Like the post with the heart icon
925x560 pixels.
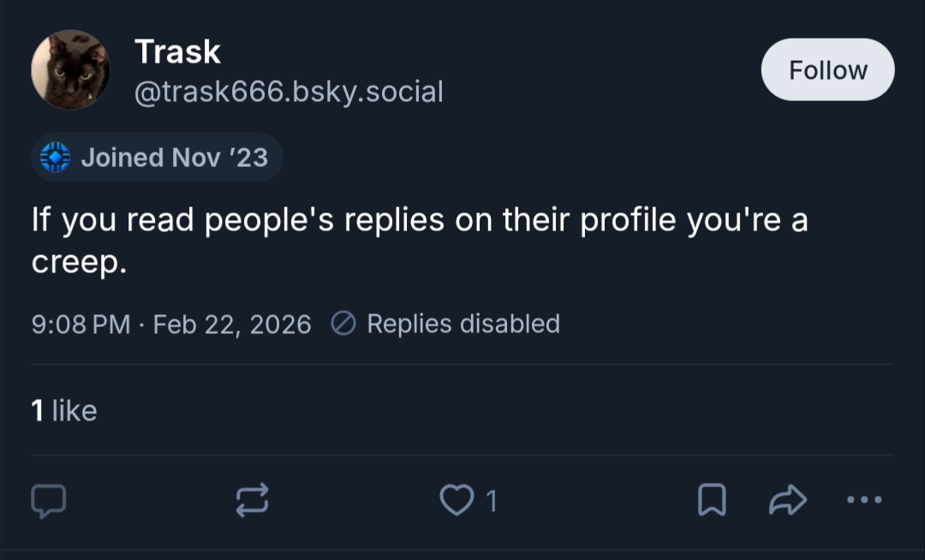[x=456, y=501]
